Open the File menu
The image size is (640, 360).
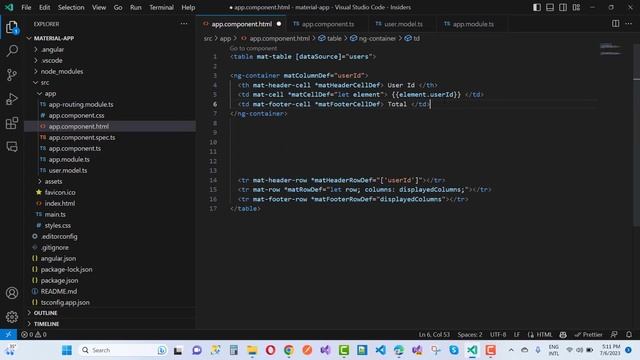[x=26, y=7]
